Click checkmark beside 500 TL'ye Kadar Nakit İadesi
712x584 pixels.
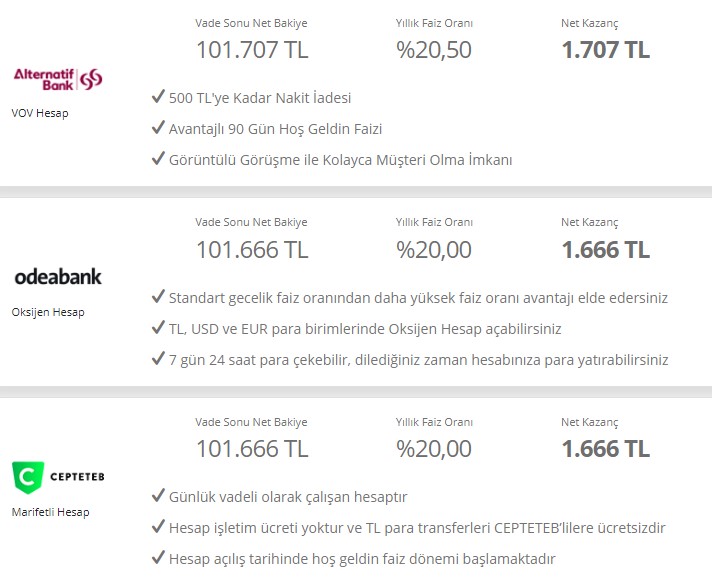click(158, 97)
